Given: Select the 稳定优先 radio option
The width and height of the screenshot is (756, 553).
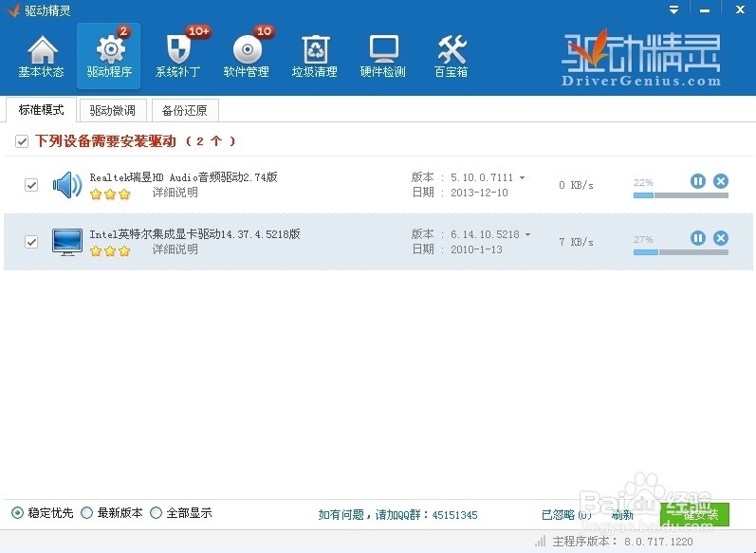Looking at the screenshot, I should (17, 513).
